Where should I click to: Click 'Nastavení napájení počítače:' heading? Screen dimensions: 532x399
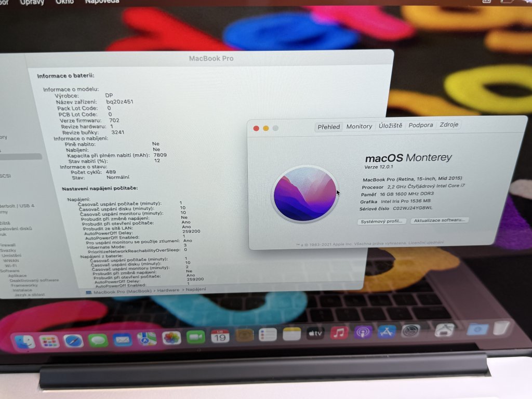(x=100, y=188)
